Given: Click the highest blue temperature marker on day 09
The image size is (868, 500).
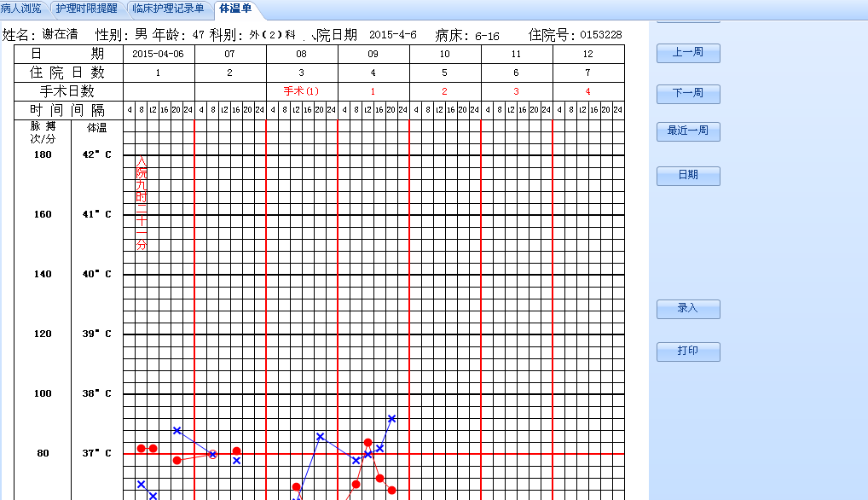Looking at the screenshot, I should pyautogui.click(x=391, y=419).
